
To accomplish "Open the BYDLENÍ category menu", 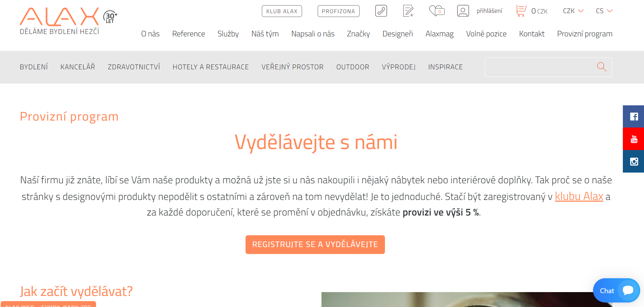I will pos(34,67).
